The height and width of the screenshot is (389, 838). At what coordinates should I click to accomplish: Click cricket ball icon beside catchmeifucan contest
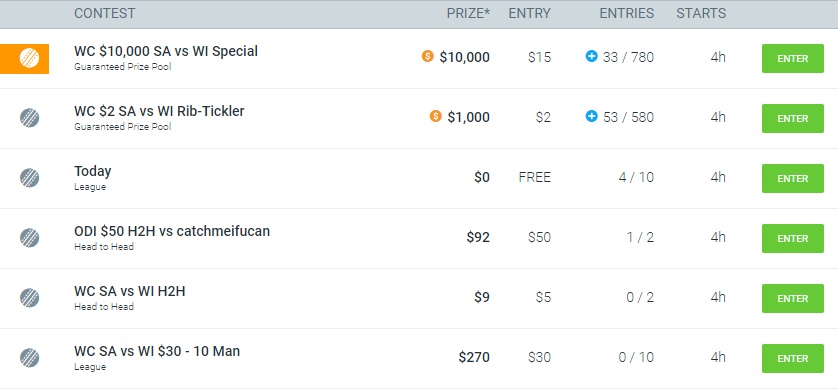click(x=29, y=237)
